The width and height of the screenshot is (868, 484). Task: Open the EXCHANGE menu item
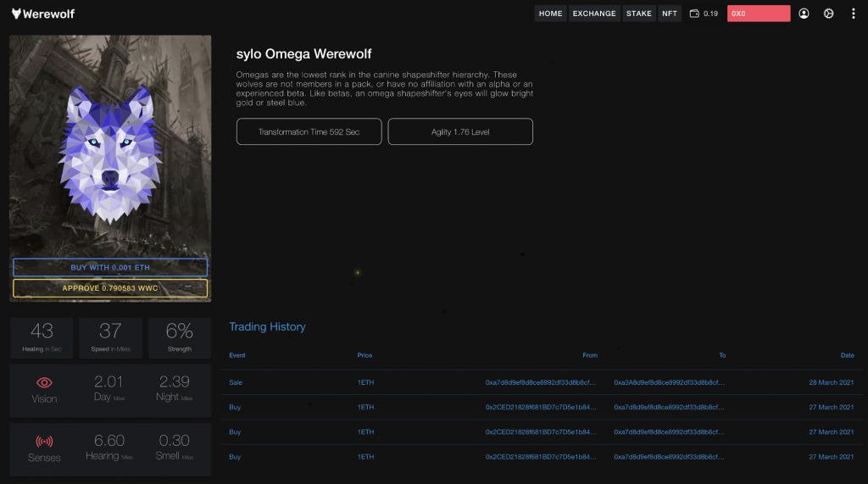594,14
